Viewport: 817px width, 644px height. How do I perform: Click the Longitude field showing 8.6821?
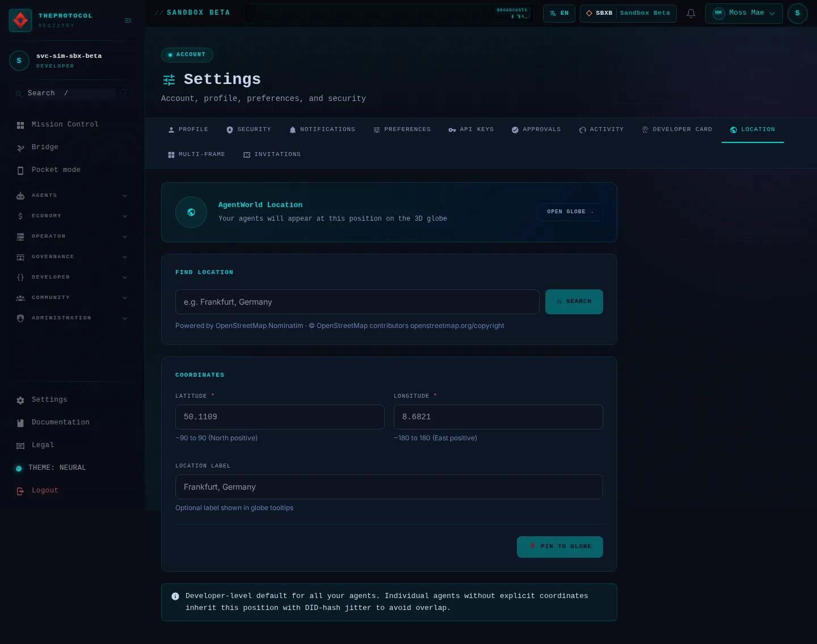click(498, 417)
